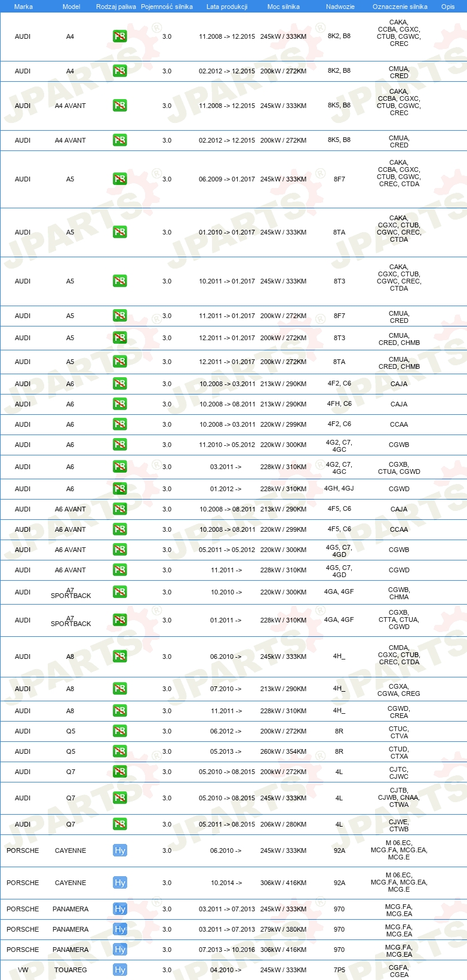Viewport: 467px width, 980px height.
Task: Select the '4GH, 4GJ' body cell
Action: (339, 489)
